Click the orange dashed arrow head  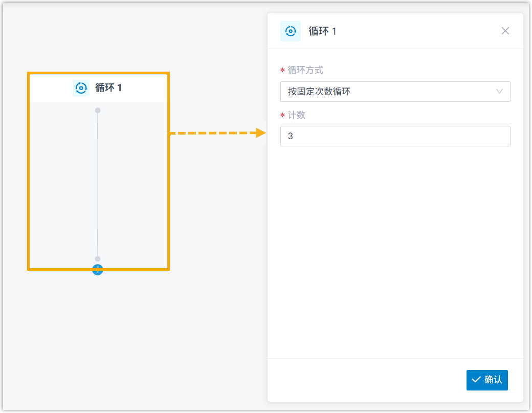pos(261,133)
